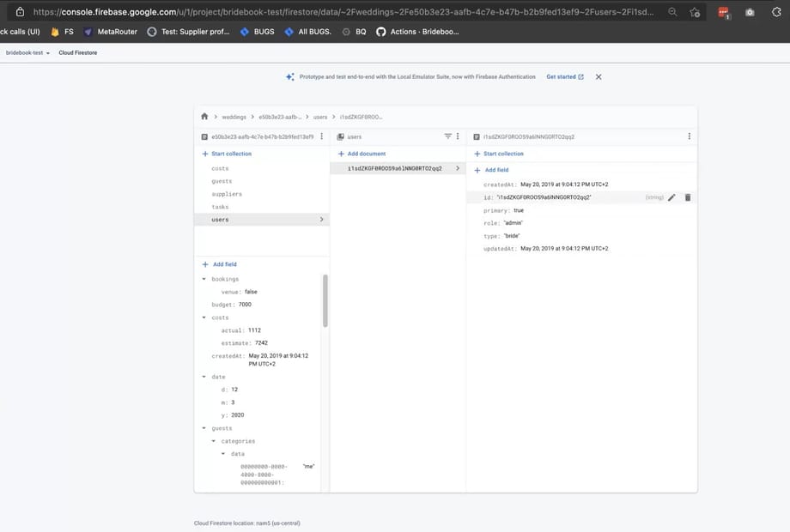Click the role: "admin" field
Image resolution: width=790 pixels, height=532 pixels.
503,223
